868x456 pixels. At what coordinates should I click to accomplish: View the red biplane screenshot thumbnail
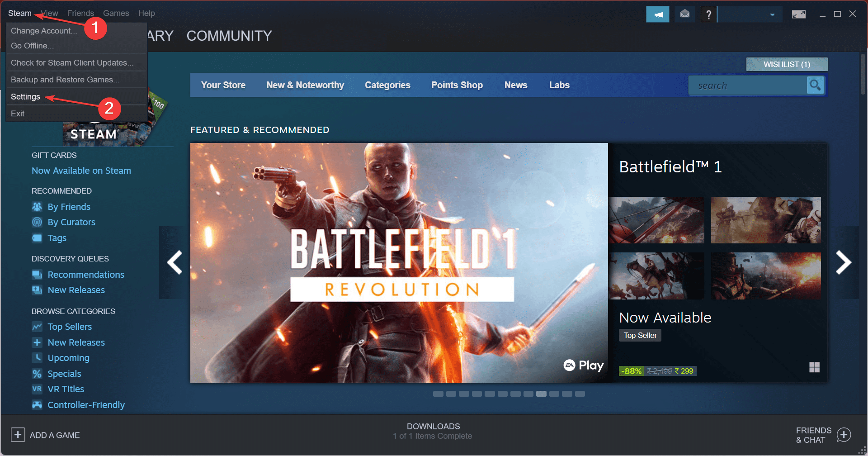coord(656,220)
